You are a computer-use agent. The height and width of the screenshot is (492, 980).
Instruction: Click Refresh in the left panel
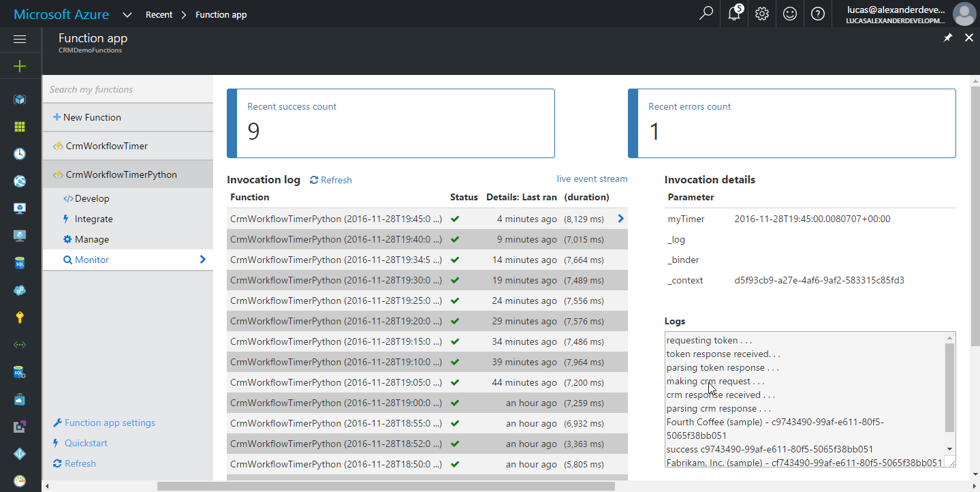(74, 463)
